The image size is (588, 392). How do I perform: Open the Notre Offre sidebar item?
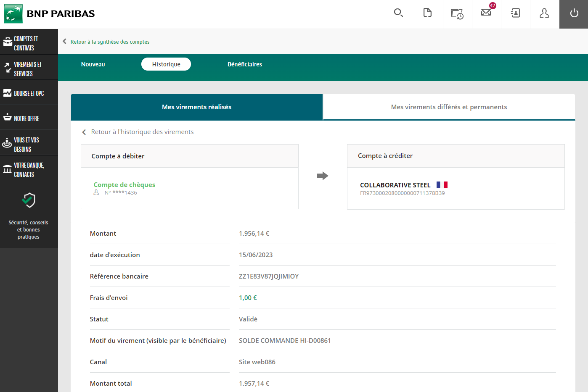(29, 118)
